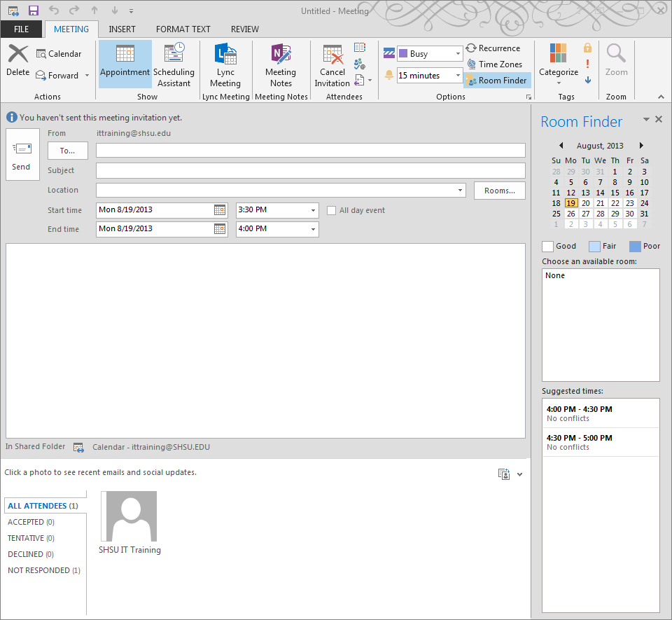Click the SHSU IT Training attendee photo
This screenshot has height=620, width=672.
(x=129, y=516)
